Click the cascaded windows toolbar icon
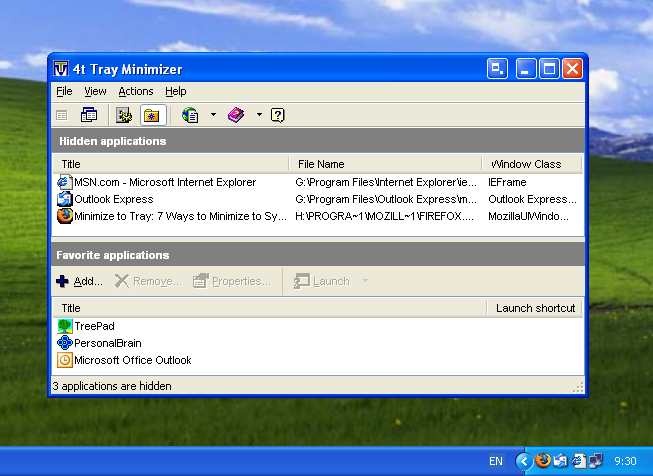Image resolution: width=653 pixels, height=476 pixels. 89,115
